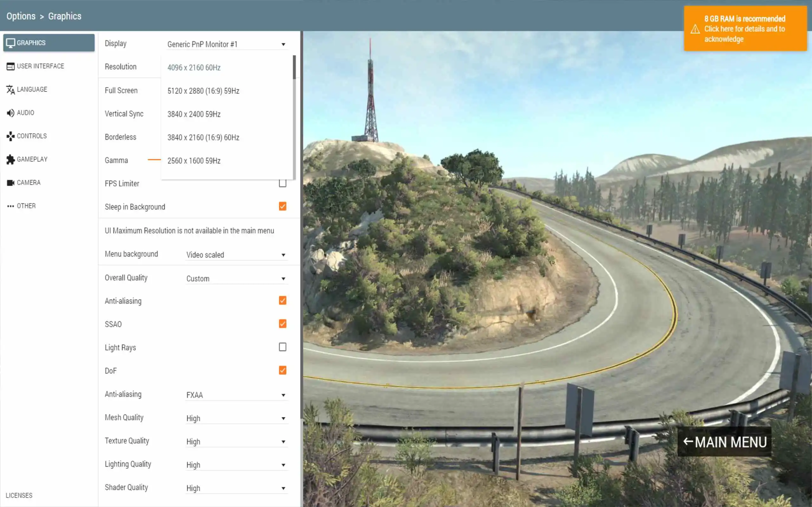
Task: Choose 5120 x 2880 (16:9) 59Hz option
Action: [x=203, y=91]
